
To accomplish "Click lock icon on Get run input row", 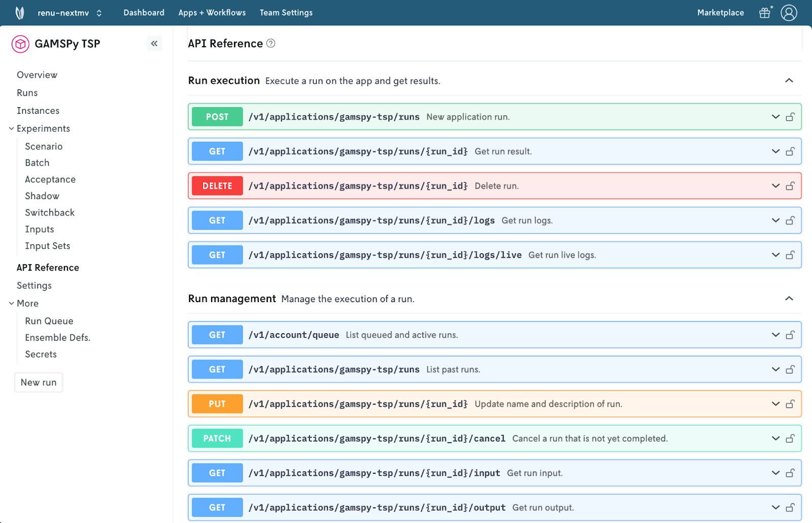I will point(790,473).
